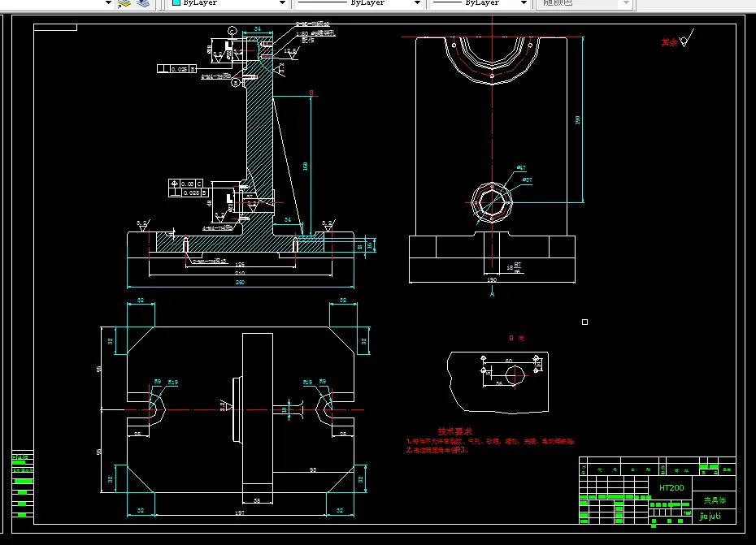
Task: Open the ByLayer linetype dropdown
Action: [x=417, y=3]
